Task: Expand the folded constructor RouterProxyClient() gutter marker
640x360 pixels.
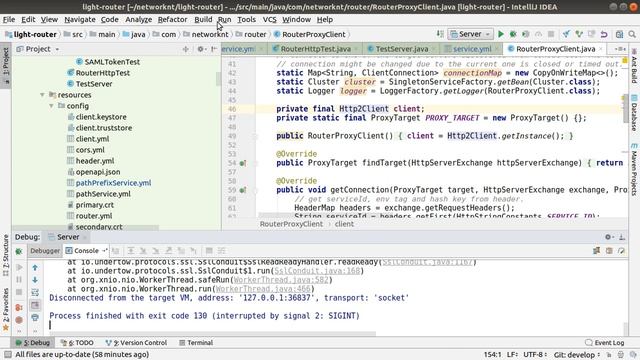Action: (x=255, y=136)
